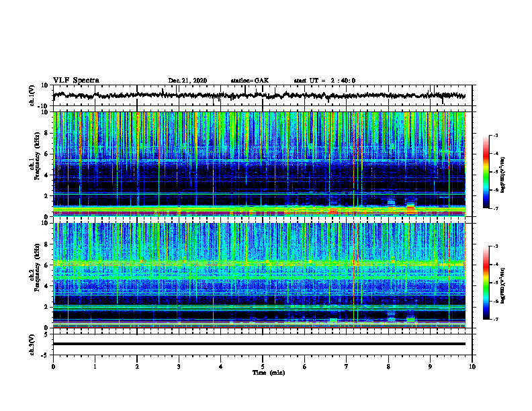Select the "Dec. 21, 2020" date text
The height and width of the screenshot is (411, 532).
tap(187, 81)
